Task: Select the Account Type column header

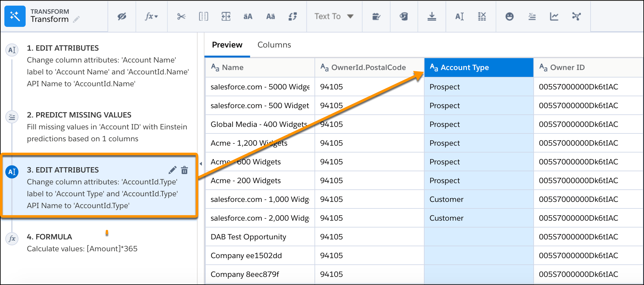Action: [478, 67]
